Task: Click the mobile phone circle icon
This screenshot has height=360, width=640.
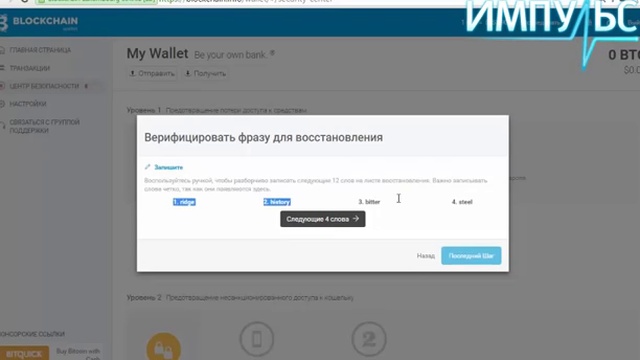Action: coord(257,339)
